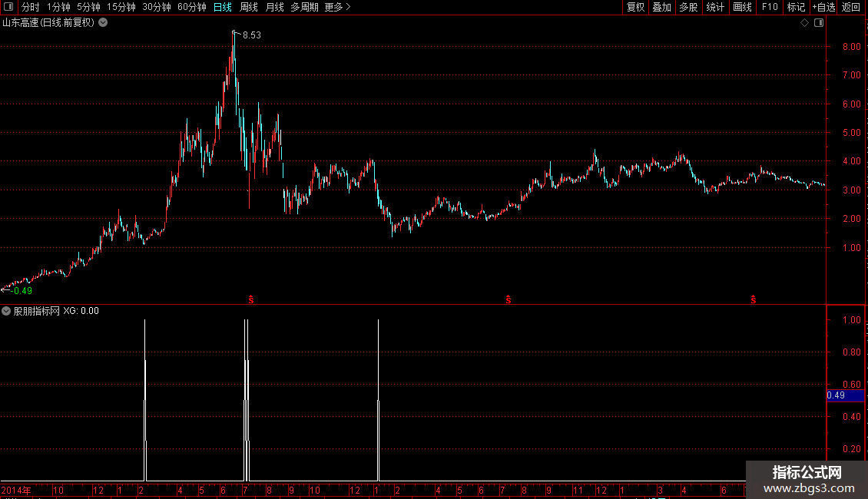
Task: Open the 统计 statistics tool
Action: click(715, 7)
